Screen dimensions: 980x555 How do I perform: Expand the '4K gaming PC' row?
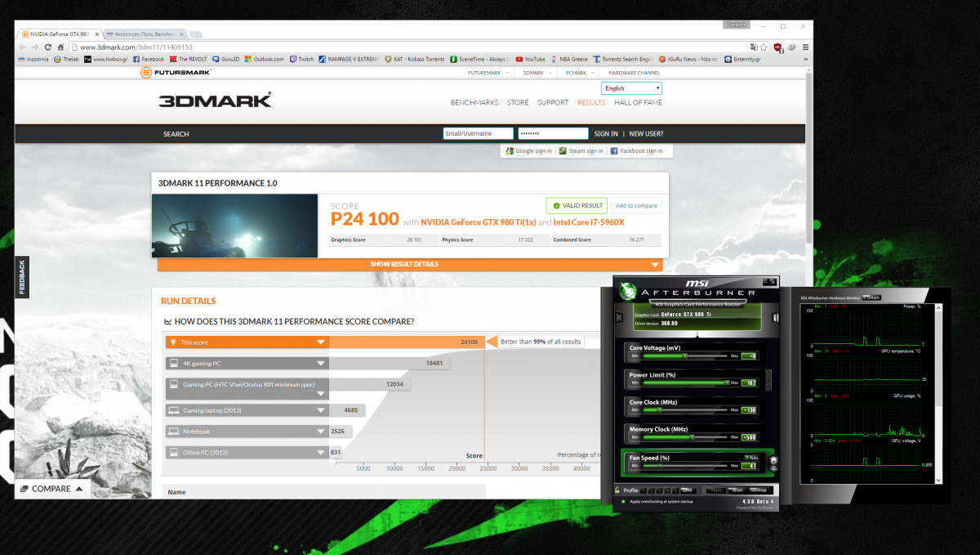pyautogui.click(x=321, y=363)
